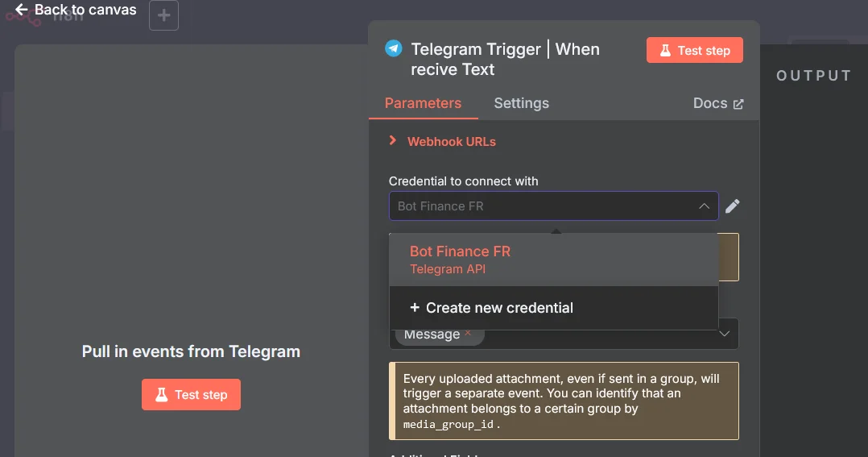
Task: Click the Back to canvas arrow
Action: point(22,10)
